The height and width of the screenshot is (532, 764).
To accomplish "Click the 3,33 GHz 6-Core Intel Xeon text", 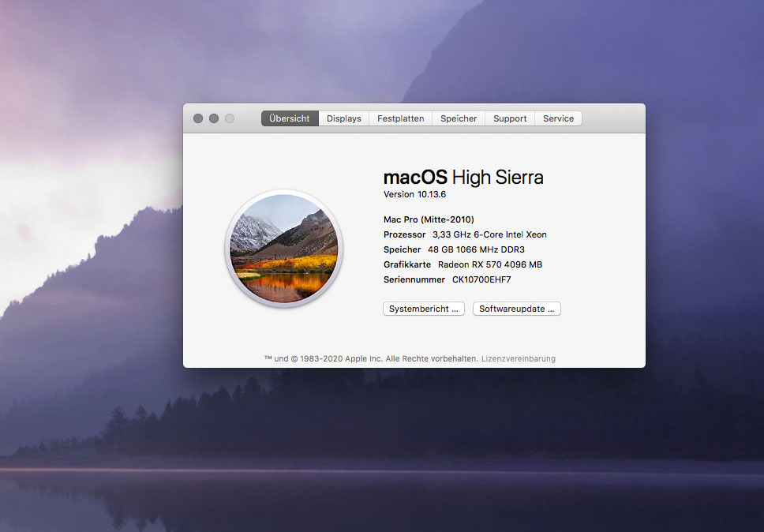I will [x=489, y=234].
